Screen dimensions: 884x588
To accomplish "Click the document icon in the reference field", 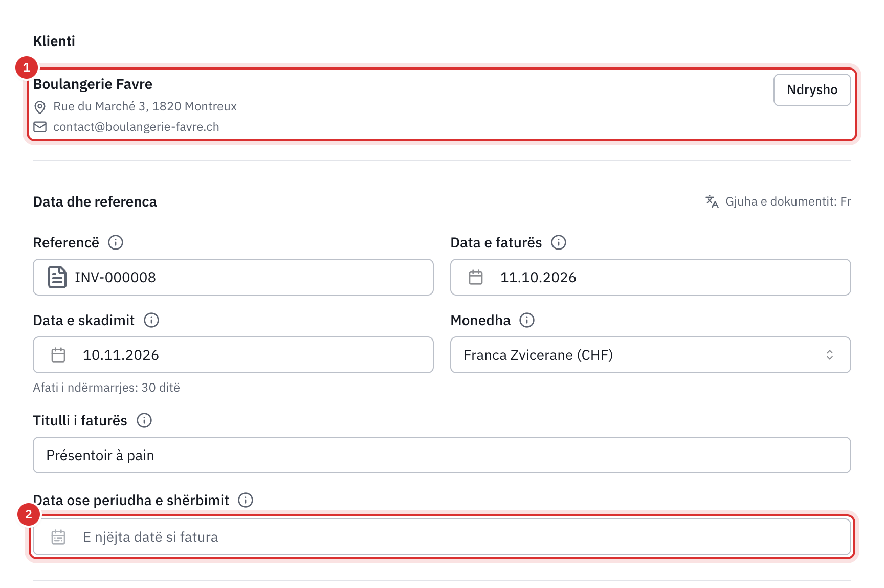I will pos(57,277).
